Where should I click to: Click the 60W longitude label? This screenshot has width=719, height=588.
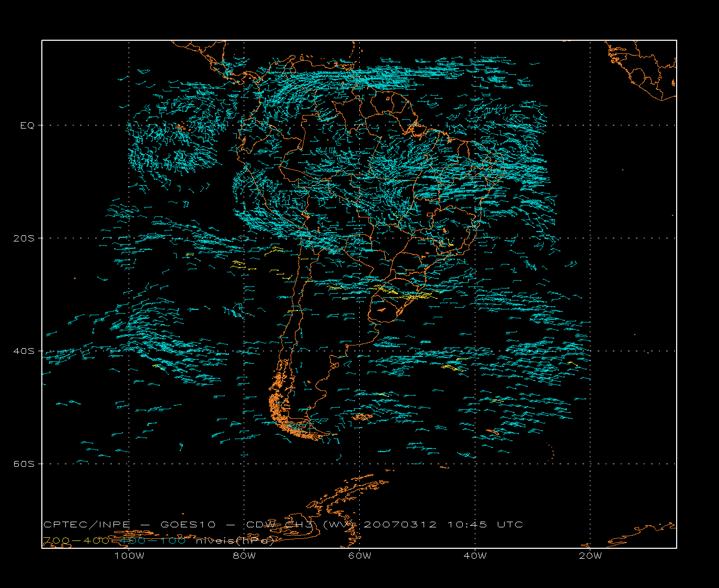(360, 556)
